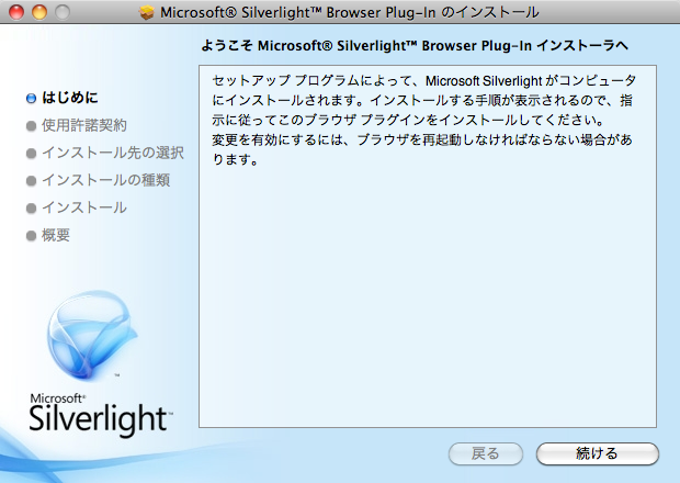Click the ようこそ installer heading text

pos(415,46)
